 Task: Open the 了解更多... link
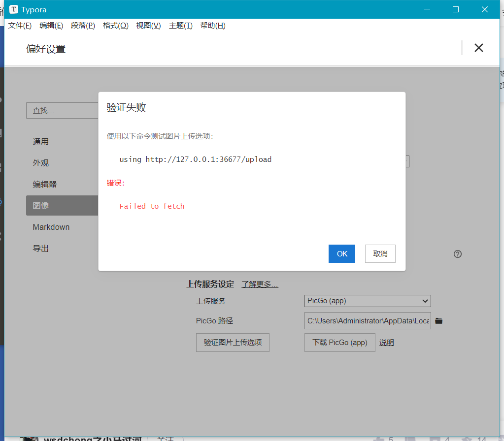pyautogui.click(x=260, y=284)
